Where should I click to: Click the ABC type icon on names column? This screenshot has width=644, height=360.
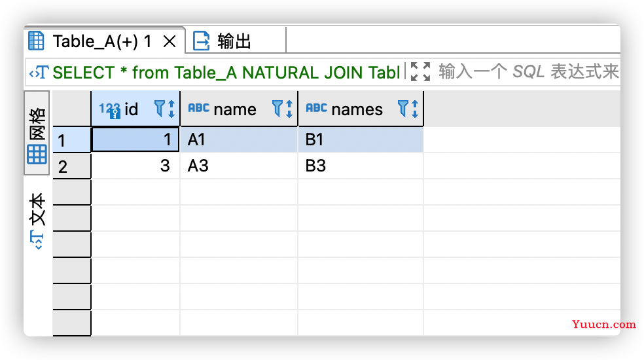pyautogui.click(x=317, y=107)
